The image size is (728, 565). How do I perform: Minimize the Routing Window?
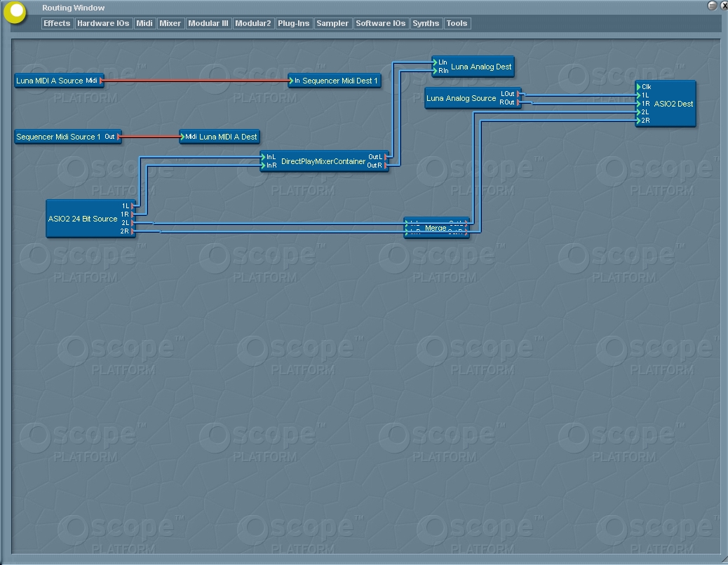[x=712, y=6]
